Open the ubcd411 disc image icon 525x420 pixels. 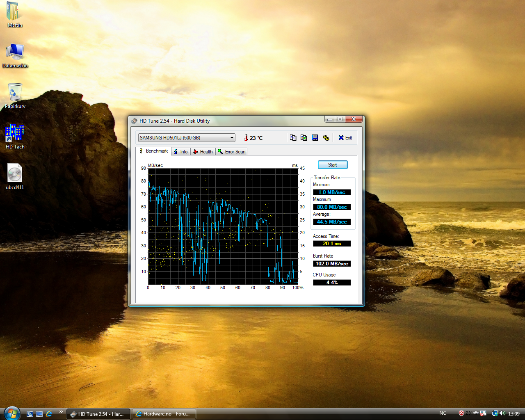coord(15,177)
